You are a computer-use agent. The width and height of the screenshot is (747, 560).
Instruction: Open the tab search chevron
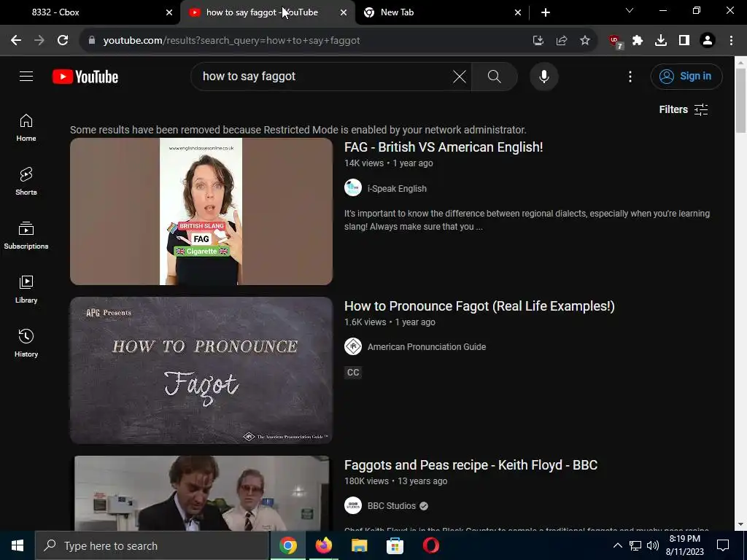coord(630,10)
